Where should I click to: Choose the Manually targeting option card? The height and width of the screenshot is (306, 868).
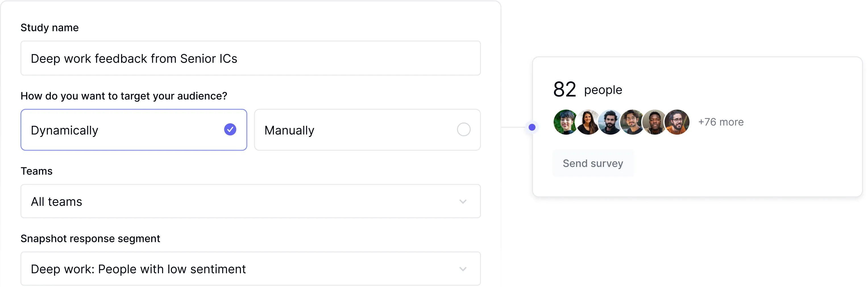(367, 130)
